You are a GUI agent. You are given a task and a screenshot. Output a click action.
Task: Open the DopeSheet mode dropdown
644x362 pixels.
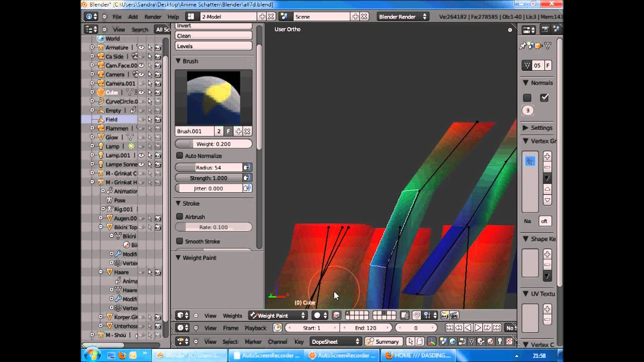335,341
